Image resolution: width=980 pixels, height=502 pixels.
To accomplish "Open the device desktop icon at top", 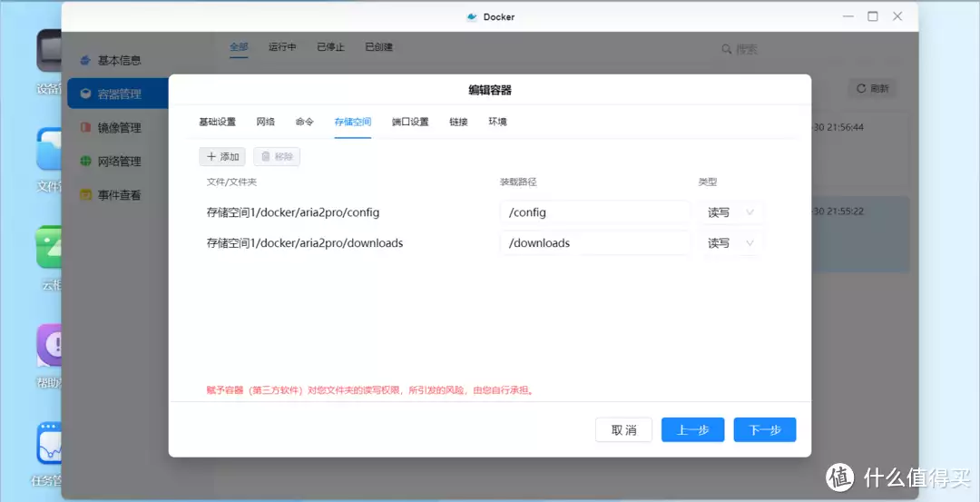I will [49, 50].
